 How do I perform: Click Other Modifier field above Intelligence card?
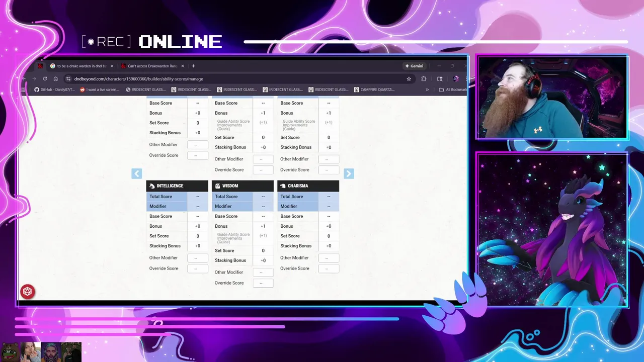click(198, 145)
